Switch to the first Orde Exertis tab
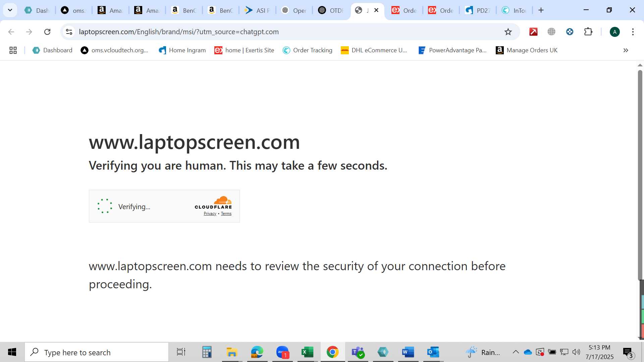 click(x=404, y=10)
